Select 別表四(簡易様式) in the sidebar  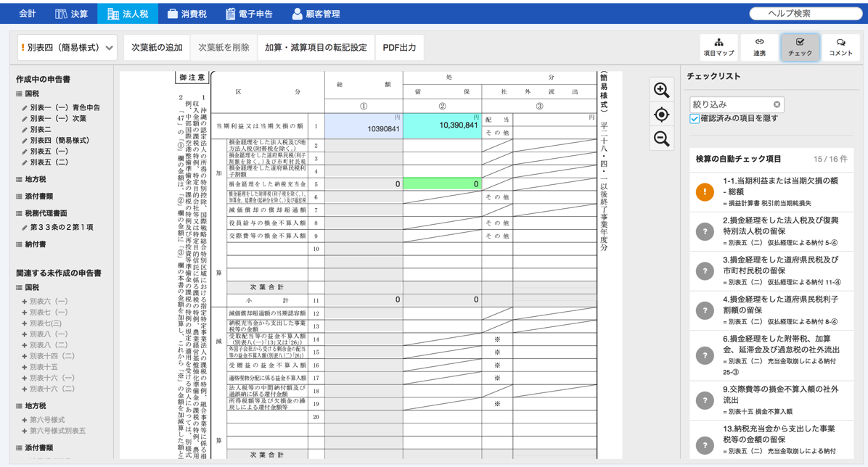(60, 141)
